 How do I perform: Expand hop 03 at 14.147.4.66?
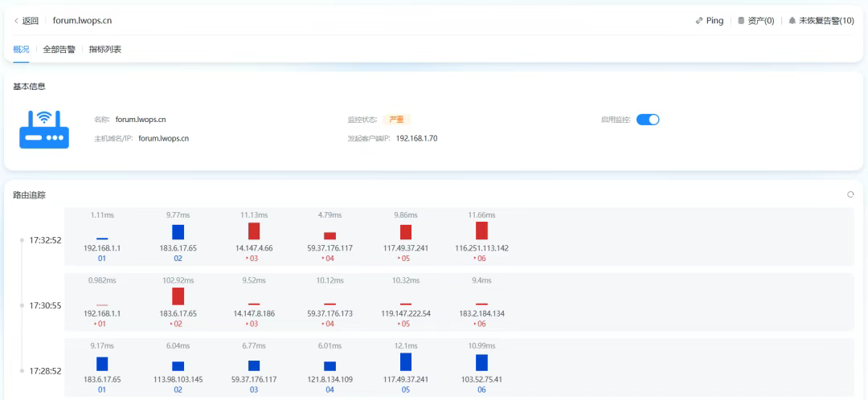(x=253, y=259)
